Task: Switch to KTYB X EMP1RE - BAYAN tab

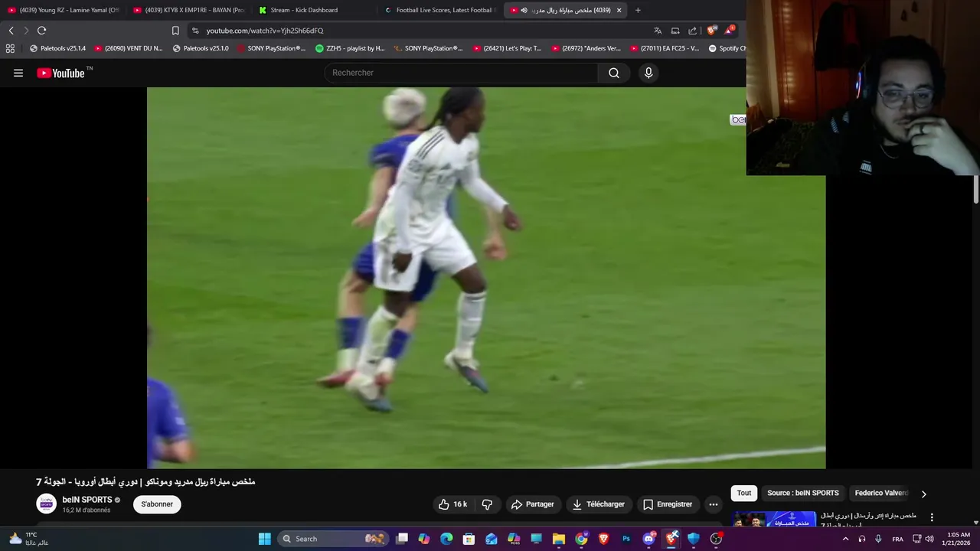Action: [188, 10]
